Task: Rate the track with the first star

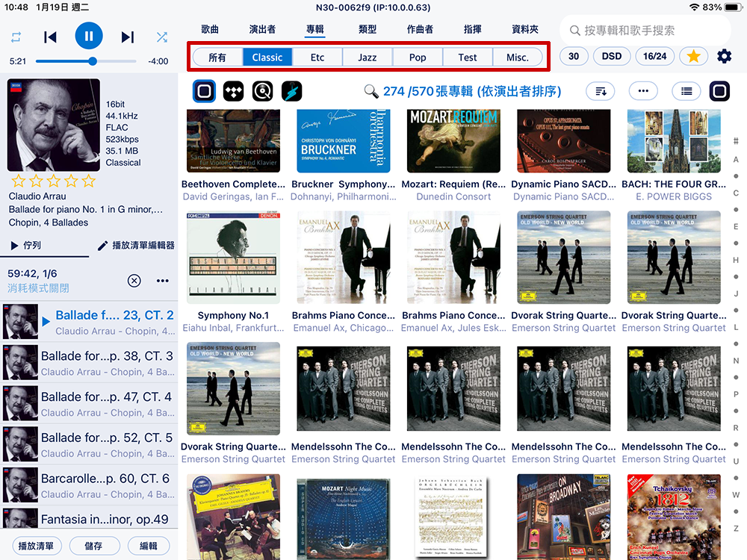Action: (19, 181)
